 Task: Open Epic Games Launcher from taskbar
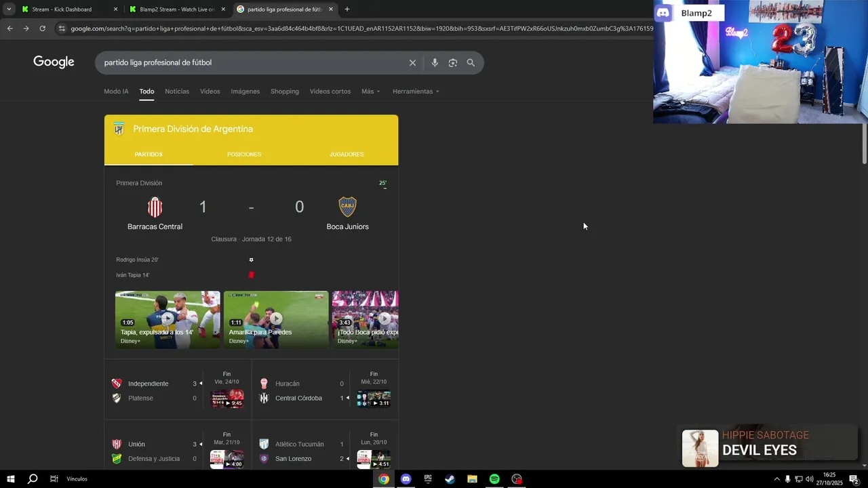click(x=428, y=479)
